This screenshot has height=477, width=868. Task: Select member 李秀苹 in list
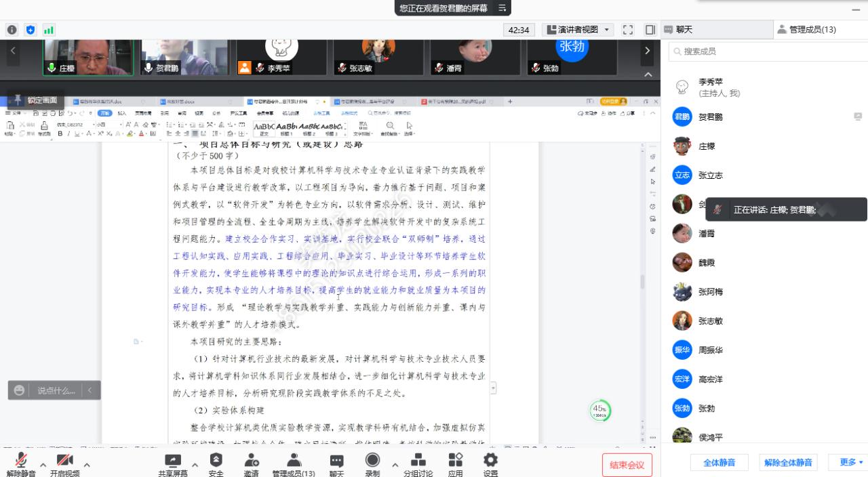point(764,87)
